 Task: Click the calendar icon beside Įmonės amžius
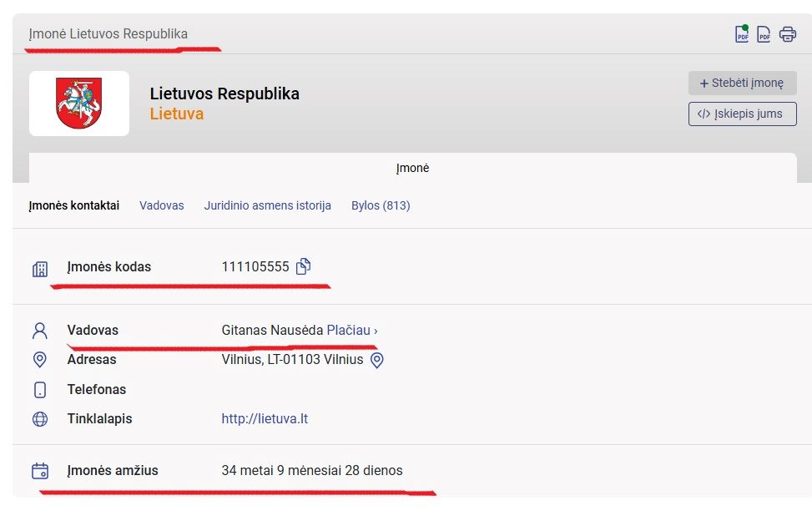(40, 471)
